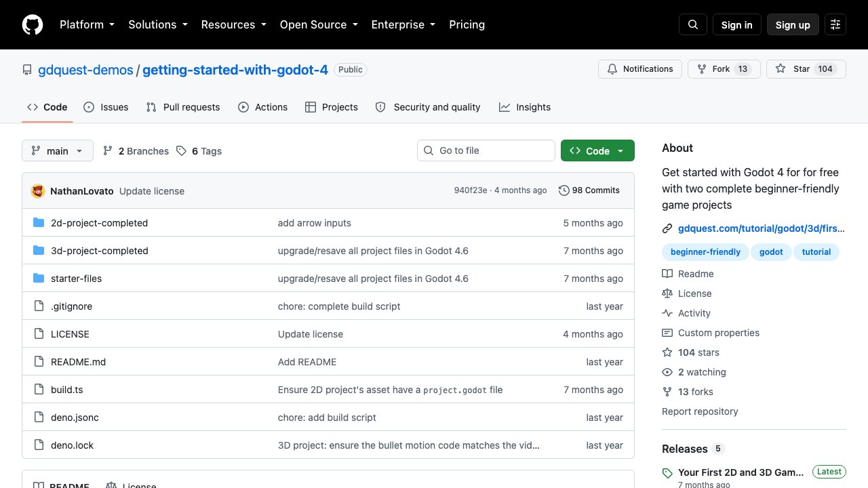Click the link icon beside gdquest.com URL

(x=667, y=228)
